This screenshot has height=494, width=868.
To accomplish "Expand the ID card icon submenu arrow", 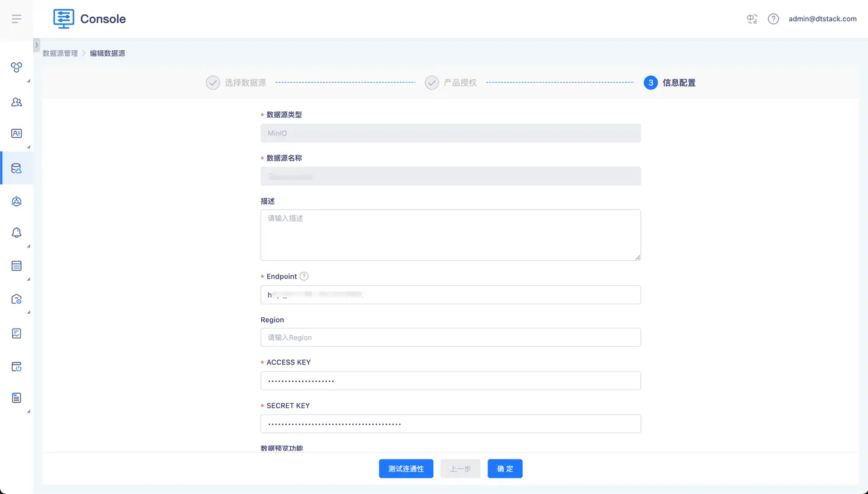I will pos(28,147).
